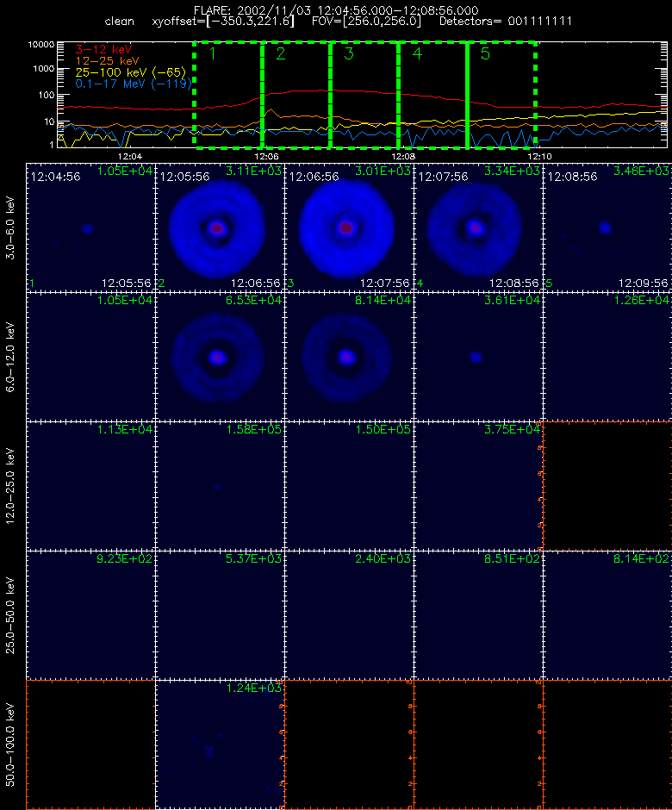
Task: Select interval 1 marker in the light curve
Action: [x=212, y=53]
